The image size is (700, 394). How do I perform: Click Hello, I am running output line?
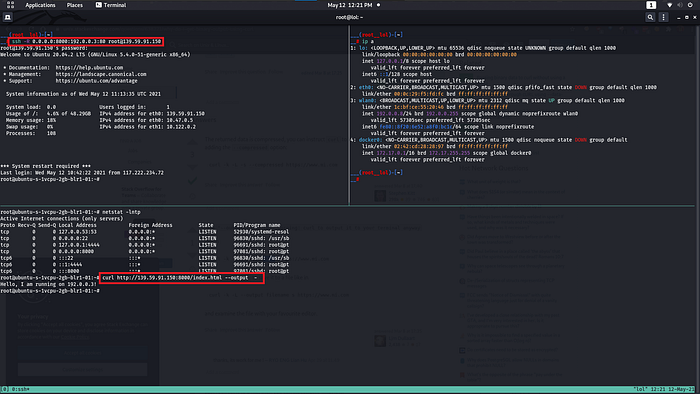48,284
